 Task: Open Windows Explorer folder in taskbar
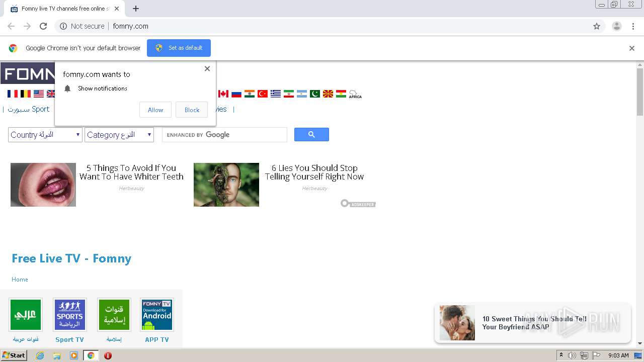click(57, 355)
